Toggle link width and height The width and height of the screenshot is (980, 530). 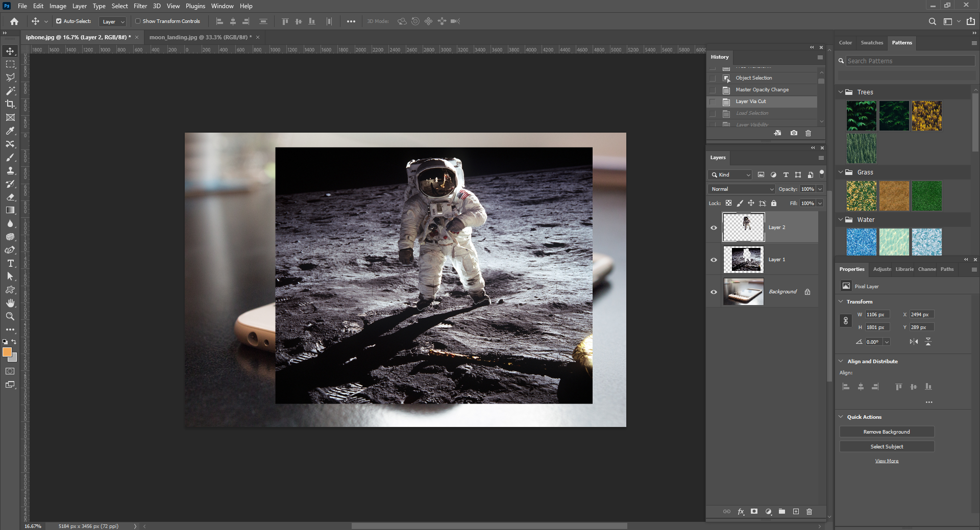pos(846,321)
